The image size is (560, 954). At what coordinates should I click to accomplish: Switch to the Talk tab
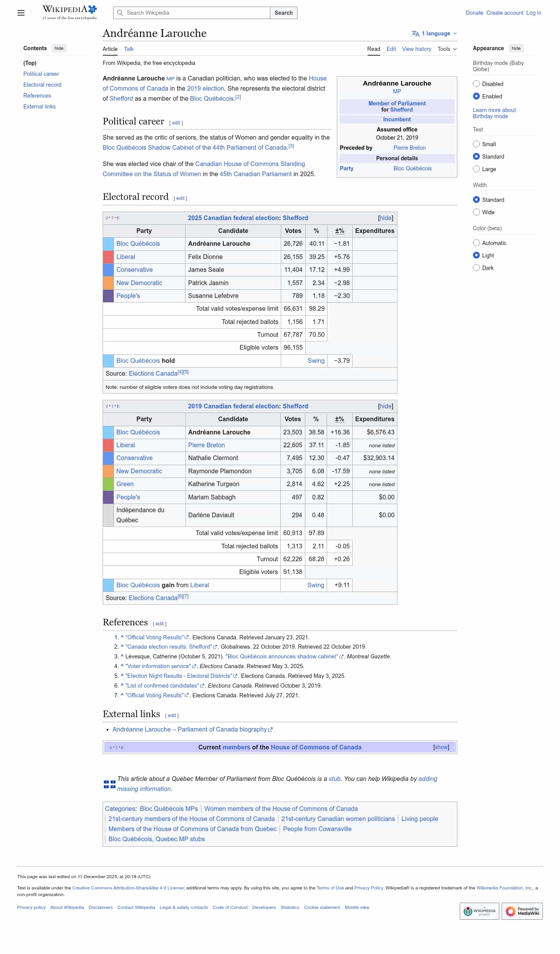pyautogui.click(x=129, y=49)
